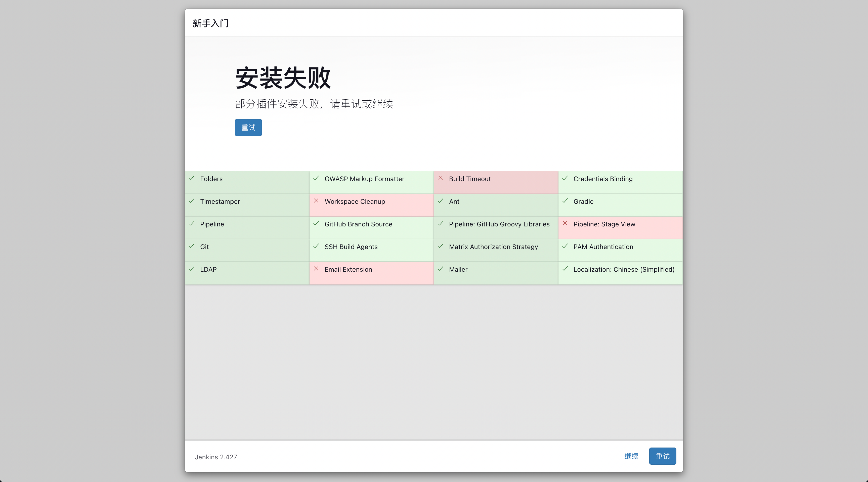Click the green checkmark beside Folders
868x482 pixels.
tap(192, 178)
